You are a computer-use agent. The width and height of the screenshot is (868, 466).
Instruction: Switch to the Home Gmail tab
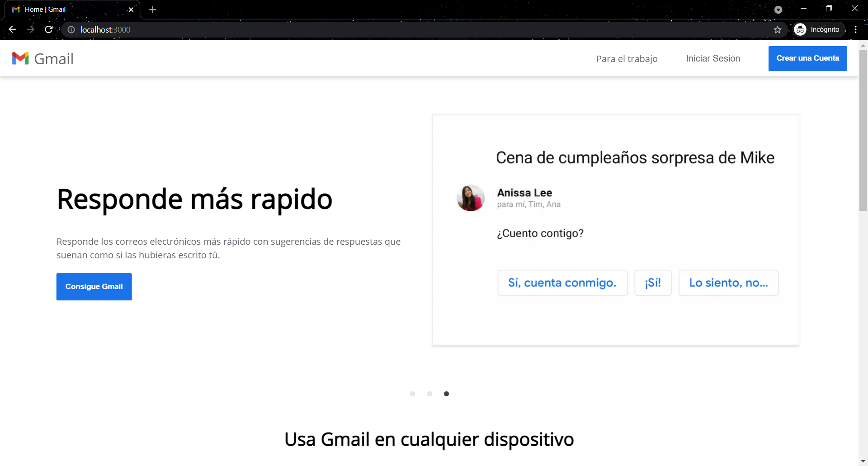tap(68, 9)
